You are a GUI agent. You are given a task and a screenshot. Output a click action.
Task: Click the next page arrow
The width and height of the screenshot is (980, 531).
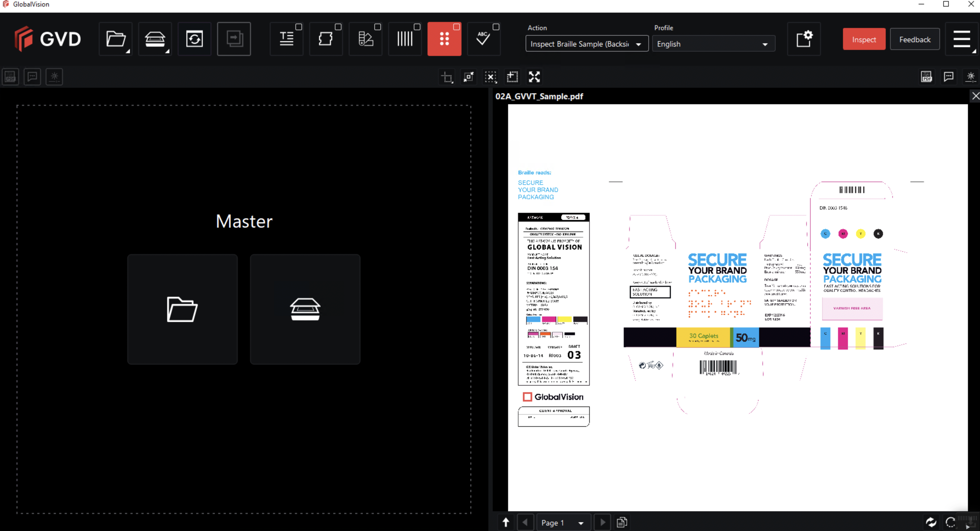coord(603,522)
